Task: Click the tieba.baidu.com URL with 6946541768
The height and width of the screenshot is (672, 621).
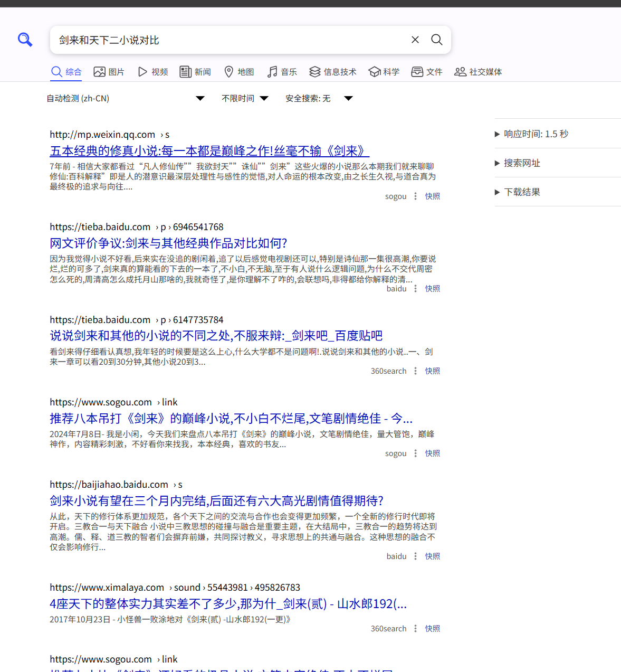Action: coord(137,227)
